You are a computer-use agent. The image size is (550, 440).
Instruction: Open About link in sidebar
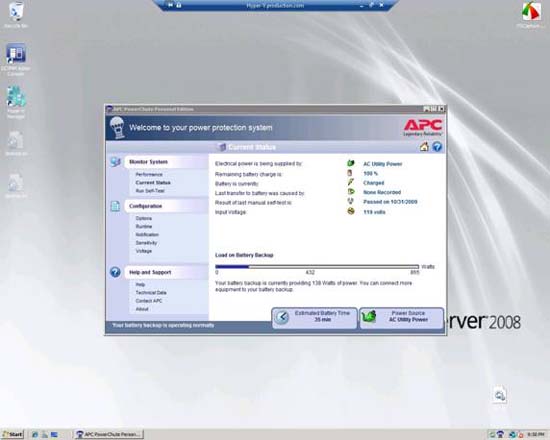tap(142, 309)
